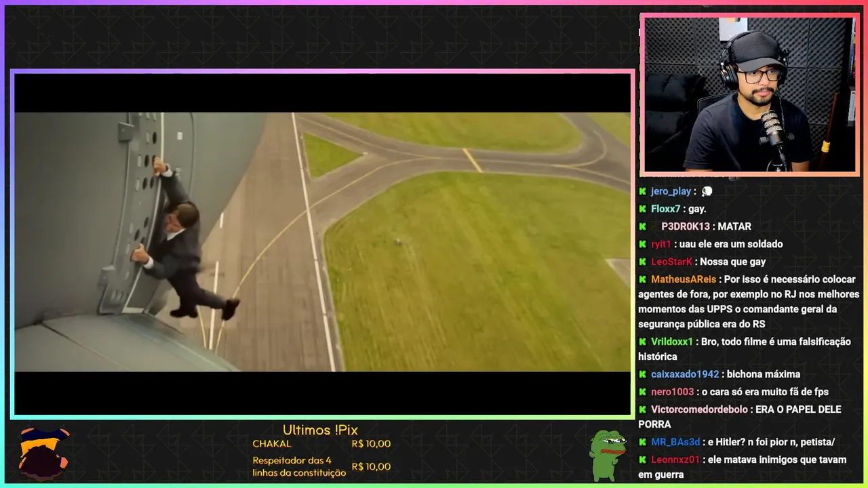The height and width of the screenshot is (488, 868).
Task: Click the R$ 10,00 amount beside Respeitador donor
Action: [x=371, y=466]
